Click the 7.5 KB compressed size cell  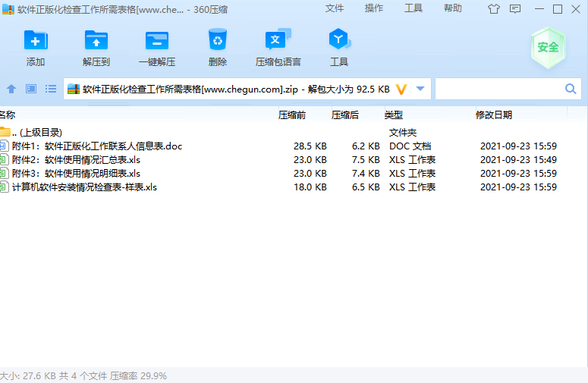(366, 160)
